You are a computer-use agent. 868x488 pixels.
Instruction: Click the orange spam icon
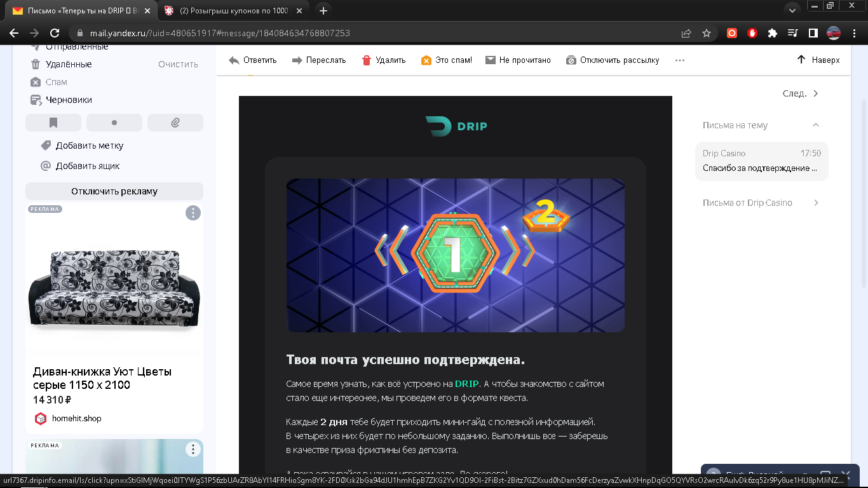coord(426,60)
